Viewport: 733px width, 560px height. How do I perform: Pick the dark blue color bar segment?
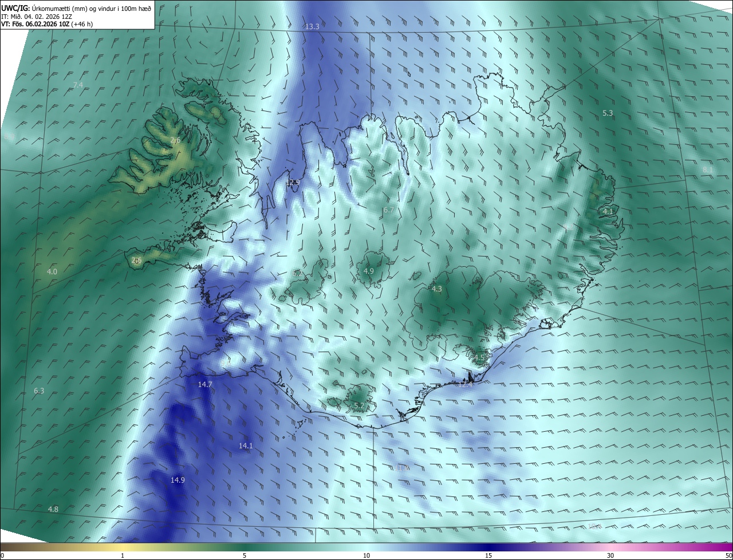pos(488,547)
